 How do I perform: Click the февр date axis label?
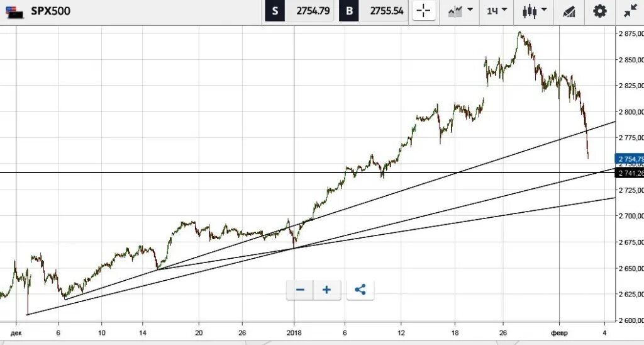(559, 333)
